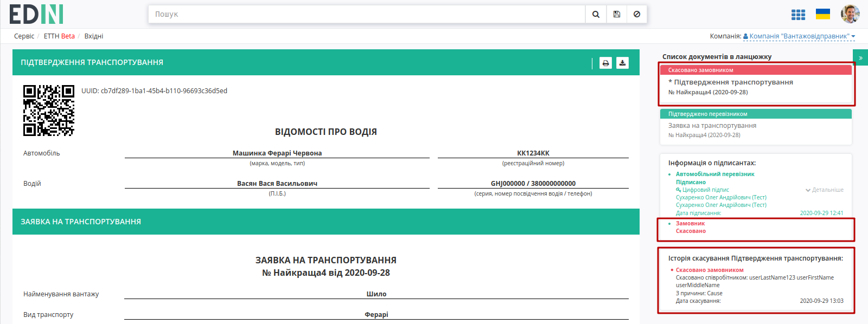This screenshot has width=868, height=324.
Task: Click the ВІДОМОСТІ ПРО ВОДІЯ heading
Action: tap(326, 132)
